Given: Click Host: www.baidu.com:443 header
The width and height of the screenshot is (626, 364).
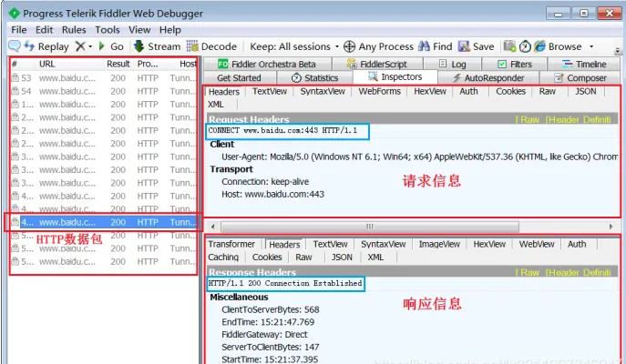Looking at the screenshot, I should pyautogui.click(x=273, y=194).
